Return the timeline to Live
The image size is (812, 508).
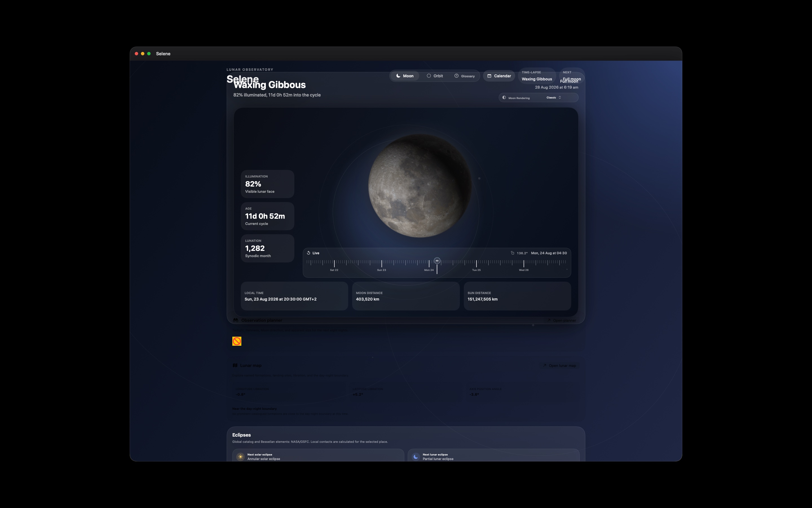click(x=313, y=253)
